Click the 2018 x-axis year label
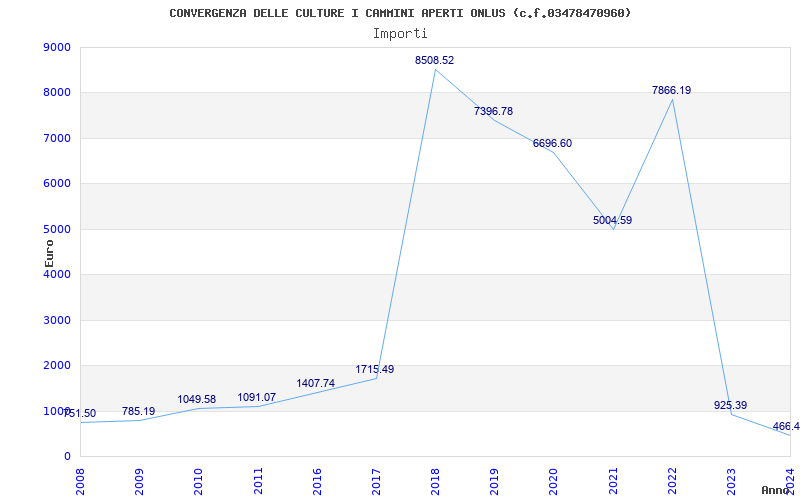800x500 pixels. coord(435,481)
